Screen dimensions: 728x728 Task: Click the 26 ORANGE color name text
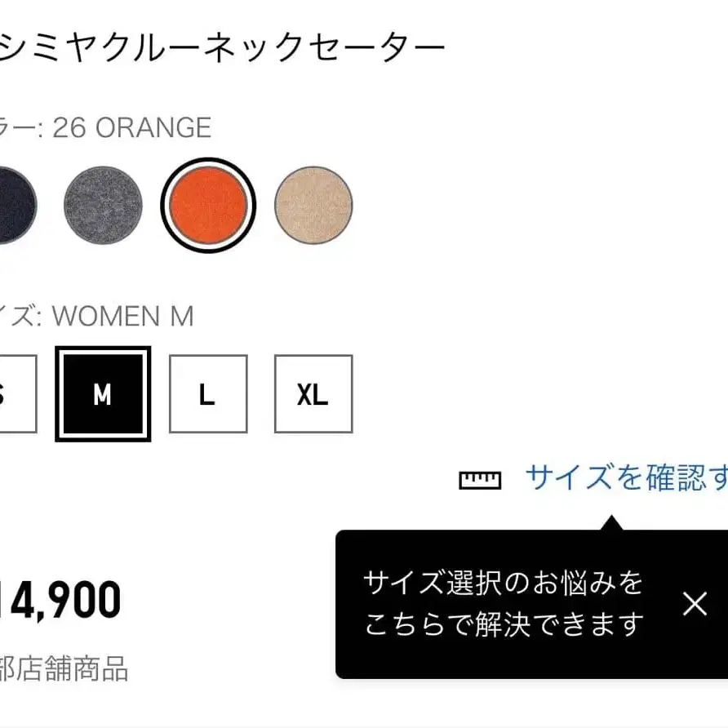[131, 127]
